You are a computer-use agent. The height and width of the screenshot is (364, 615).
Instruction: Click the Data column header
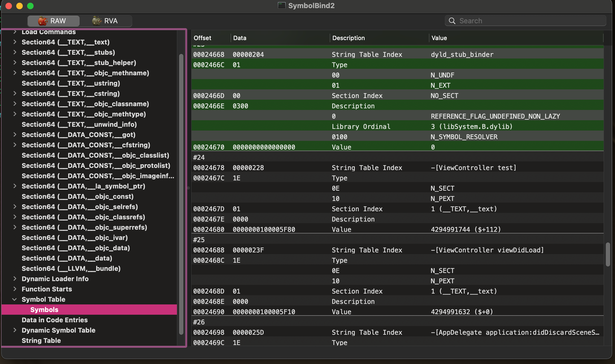point(280,38)
